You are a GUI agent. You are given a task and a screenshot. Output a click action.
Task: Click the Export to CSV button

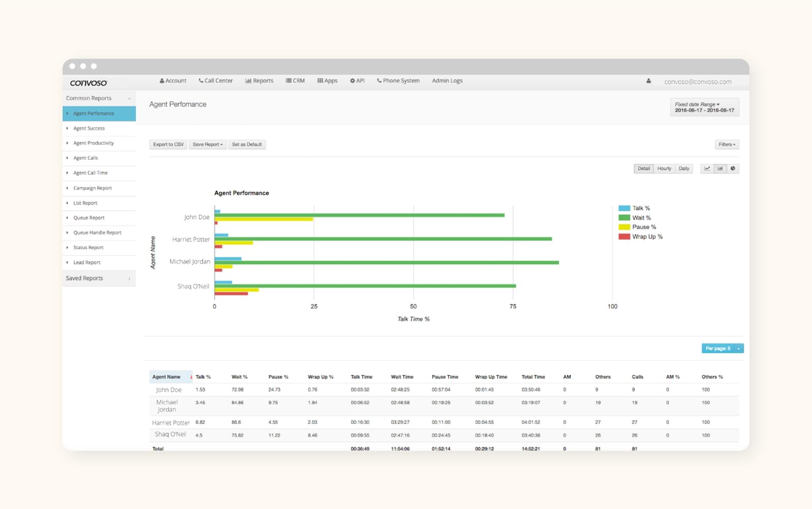(168, 145)
